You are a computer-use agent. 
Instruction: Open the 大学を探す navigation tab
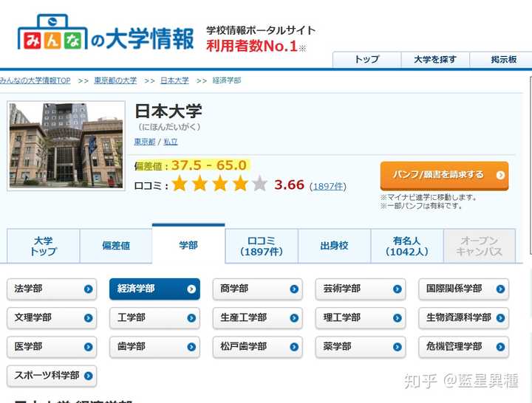point(435,60)
